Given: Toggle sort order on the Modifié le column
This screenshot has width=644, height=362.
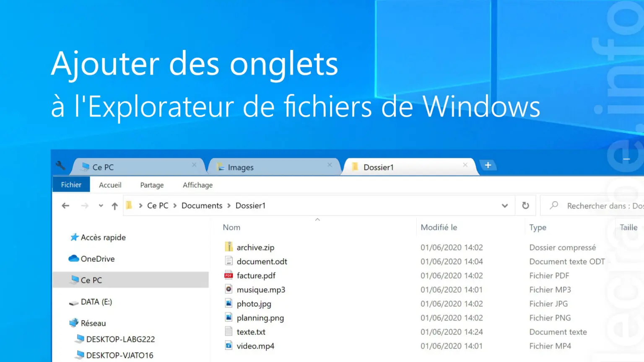Looking at the screenshot, I should (439, 227).
